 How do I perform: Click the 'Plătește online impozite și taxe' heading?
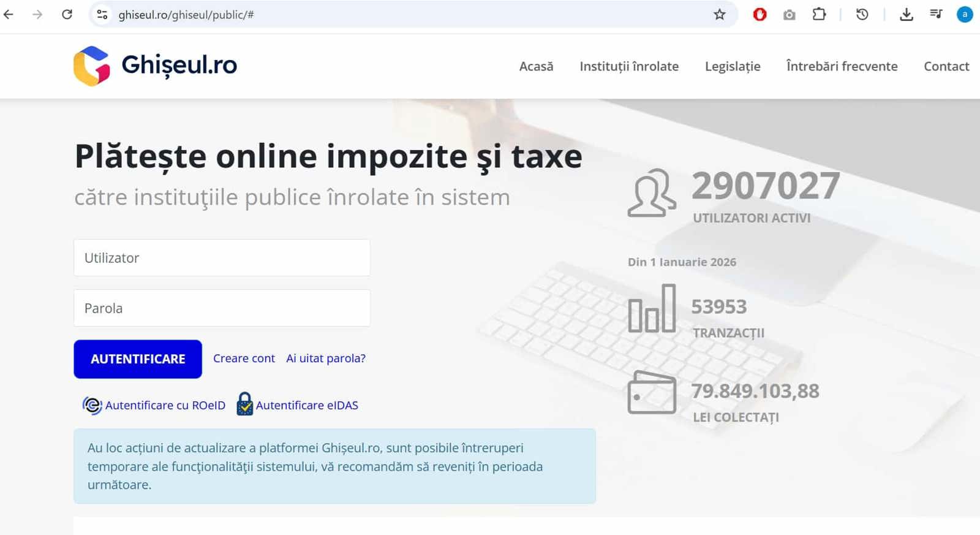(x=328, y=157)
